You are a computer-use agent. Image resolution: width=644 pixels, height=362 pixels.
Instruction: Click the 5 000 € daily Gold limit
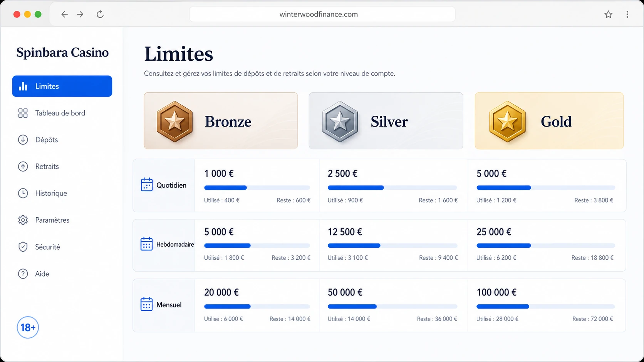tap(491, 173)
